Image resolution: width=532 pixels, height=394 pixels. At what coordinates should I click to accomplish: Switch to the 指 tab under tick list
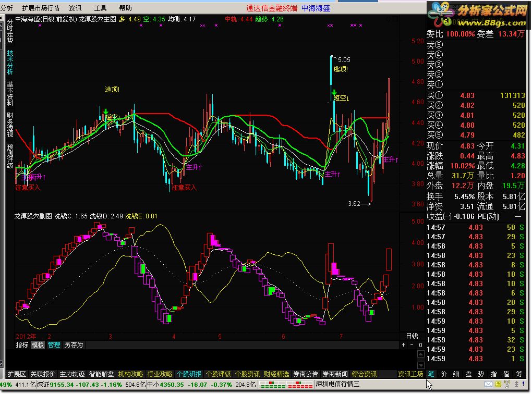pos(493,374)
